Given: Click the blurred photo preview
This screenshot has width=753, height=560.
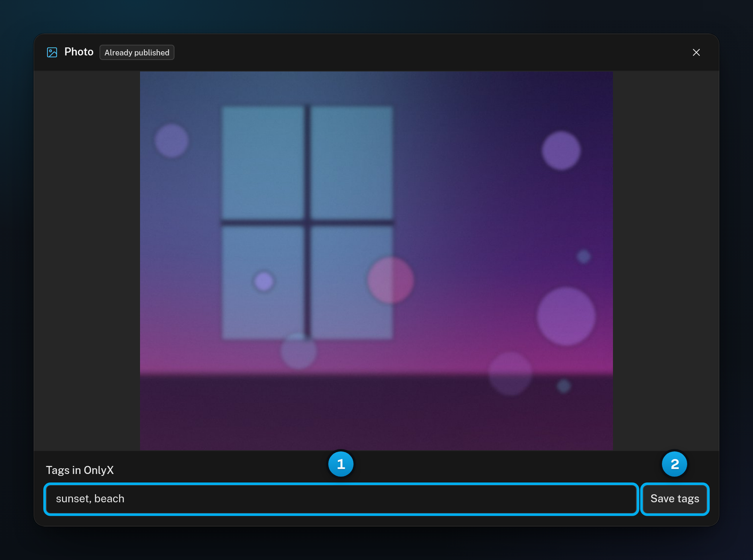Looking at the screenshot, I should click(x=376, y=261).
